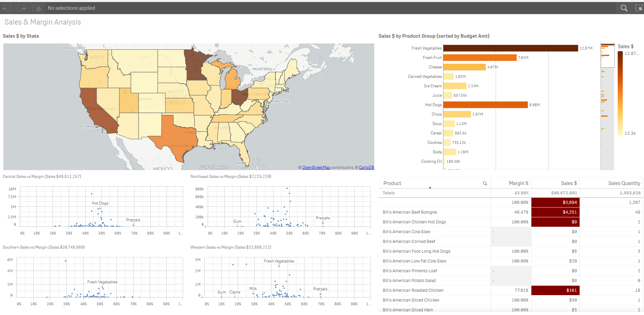Image resolution: width=644 pixels, height=315 pixels.
Task: Sort by Sales Quantity column header
Action: (624, 183)
